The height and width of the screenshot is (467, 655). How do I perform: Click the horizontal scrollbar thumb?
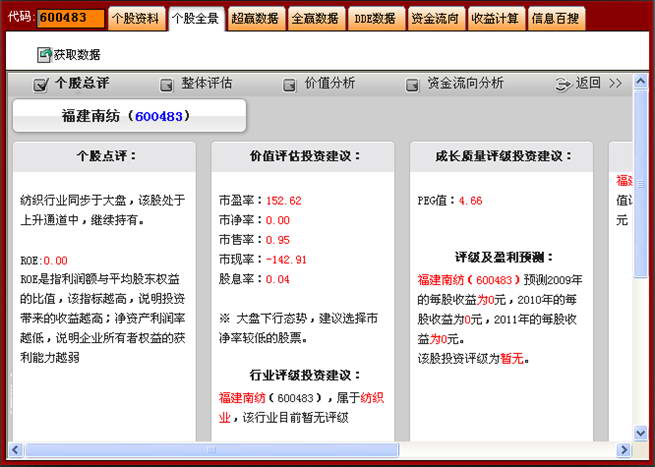[x=212, y=450]
